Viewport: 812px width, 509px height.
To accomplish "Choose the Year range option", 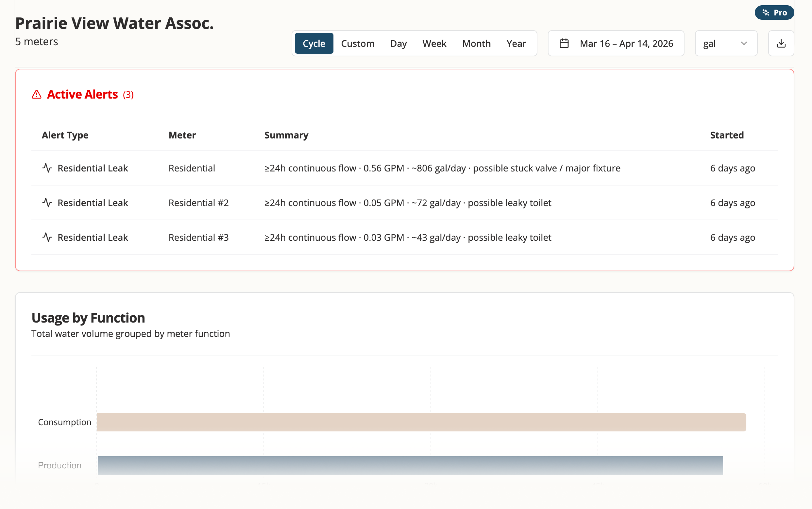I will (516, 43).
